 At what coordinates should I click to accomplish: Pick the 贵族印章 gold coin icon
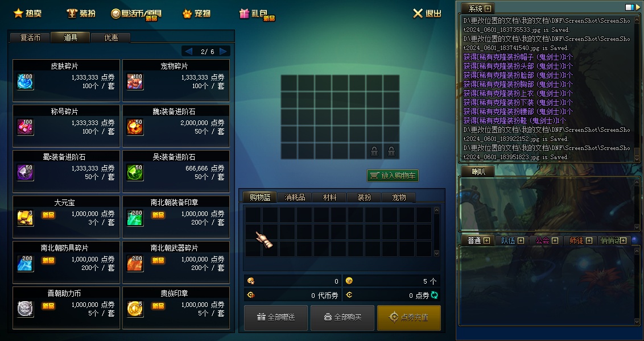pos(135,309)
